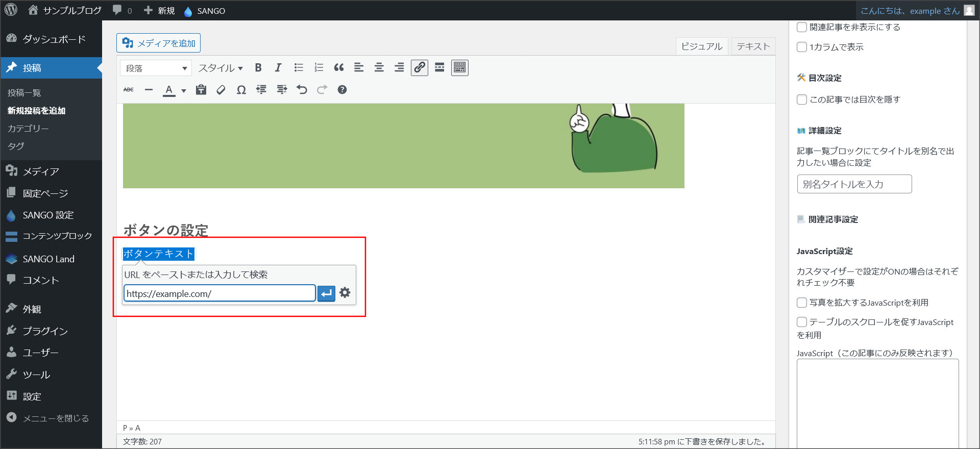Apply the link with the blue enter button
This screenshot has height=449, width=980.
pyautogui.click(x=327, y=293)
